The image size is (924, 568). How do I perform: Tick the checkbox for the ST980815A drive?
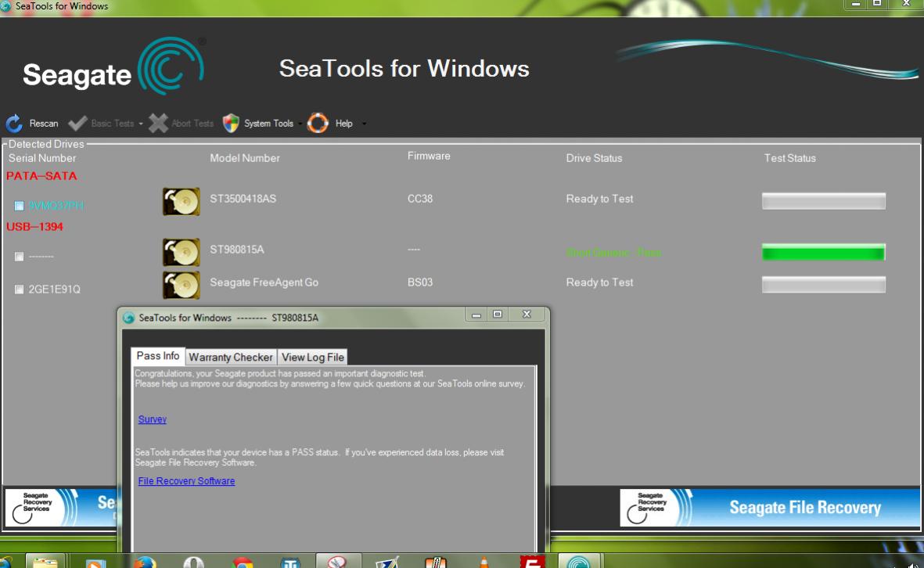coord(20,257)
